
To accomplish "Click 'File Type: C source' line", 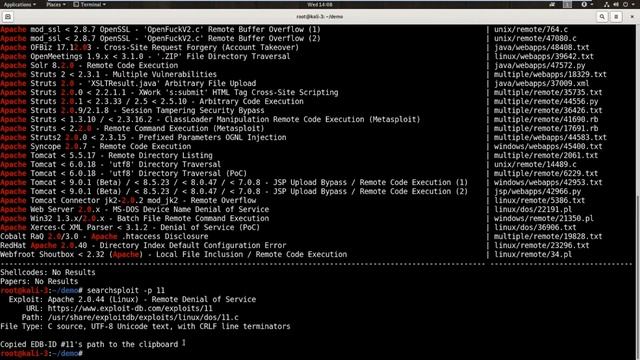I will (145, 326).
